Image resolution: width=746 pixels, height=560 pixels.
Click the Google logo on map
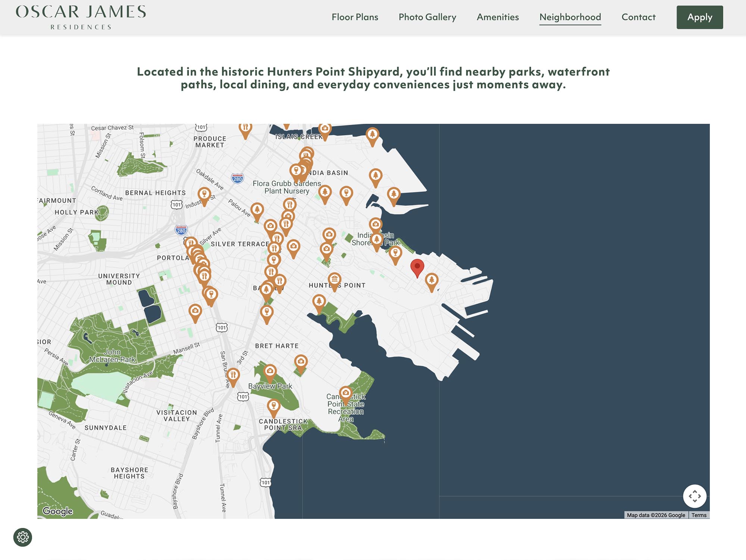57,511
